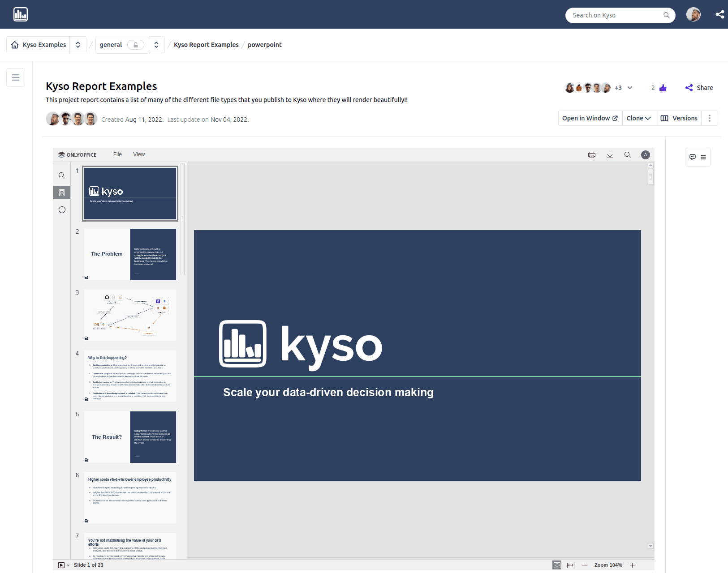Click the print icon in the ONLYOFFICE toolbar
The width and height of the screenshot is (728, 573).
[592, 155]
